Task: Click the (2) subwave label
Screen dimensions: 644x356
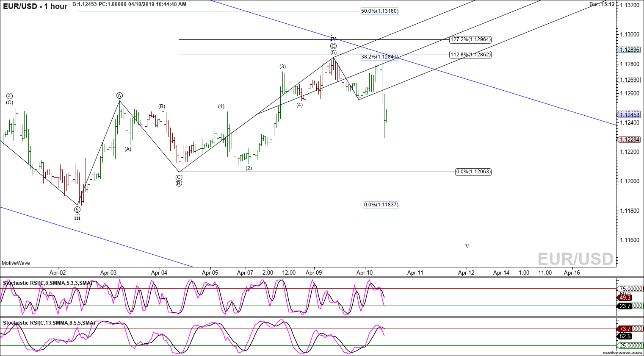Action: (249, 168)
